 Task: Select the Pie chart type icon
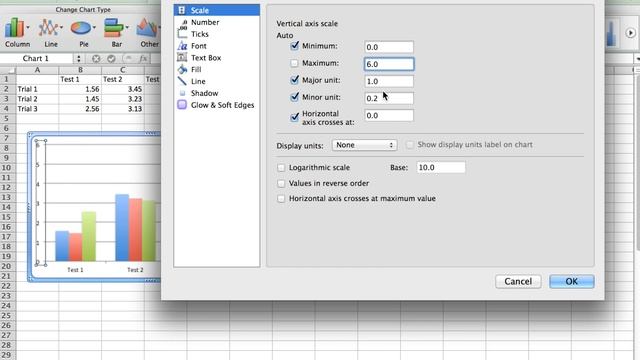point(81,28)
